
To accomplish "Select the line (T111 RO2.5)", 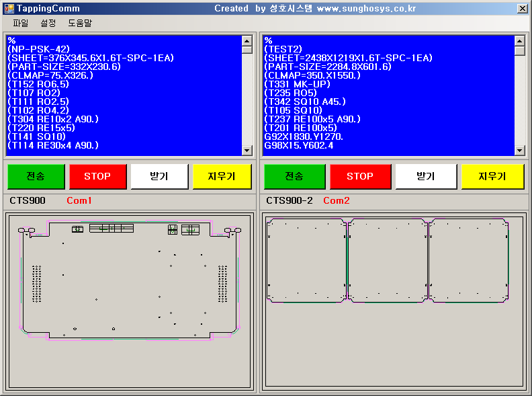I will click(x=38, y=102).
